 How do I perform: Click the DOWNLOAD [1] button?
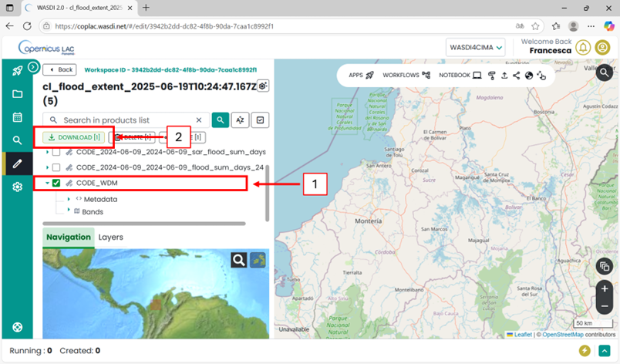[x=74, y=137]
